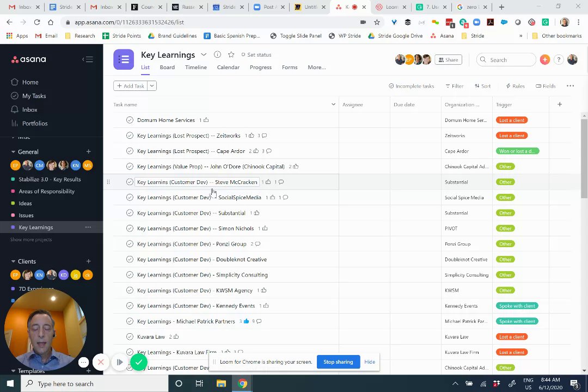
Task: Click Stop sharing button
Action: point(338,362)
